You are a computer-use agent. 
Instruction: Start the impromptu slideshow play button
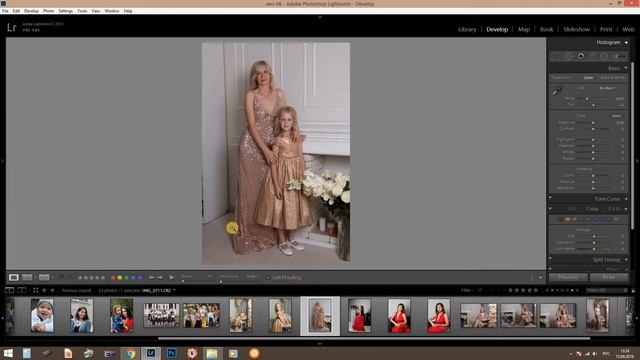(x=172, y=278)
